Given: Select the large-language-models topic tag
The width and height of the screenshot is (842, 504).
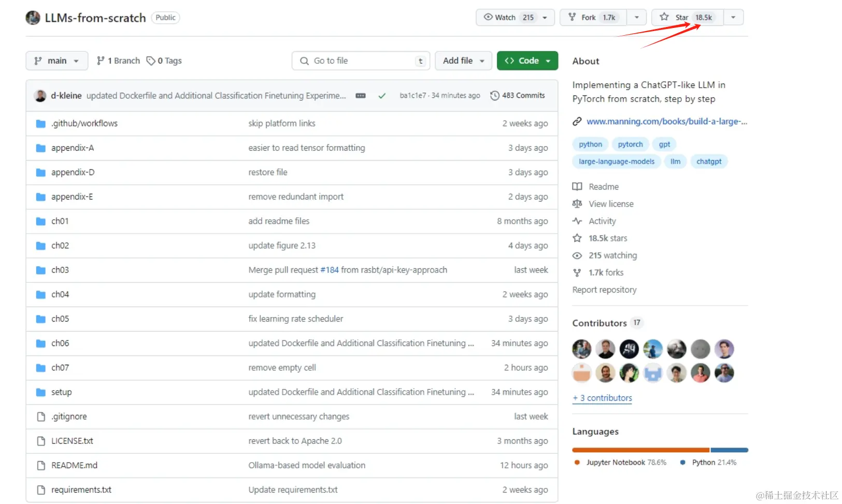Looking at the screenshot, I should click(x=617, y=162).
